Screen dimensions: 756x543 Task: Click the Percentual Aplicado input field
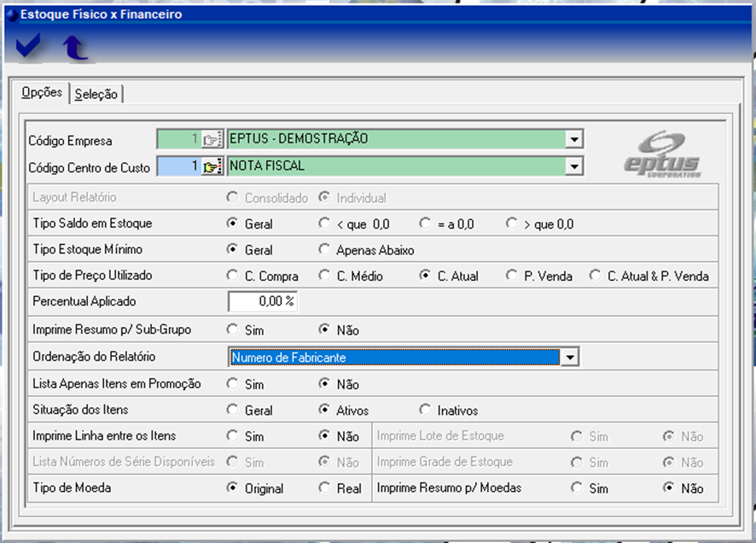point(263,301)
